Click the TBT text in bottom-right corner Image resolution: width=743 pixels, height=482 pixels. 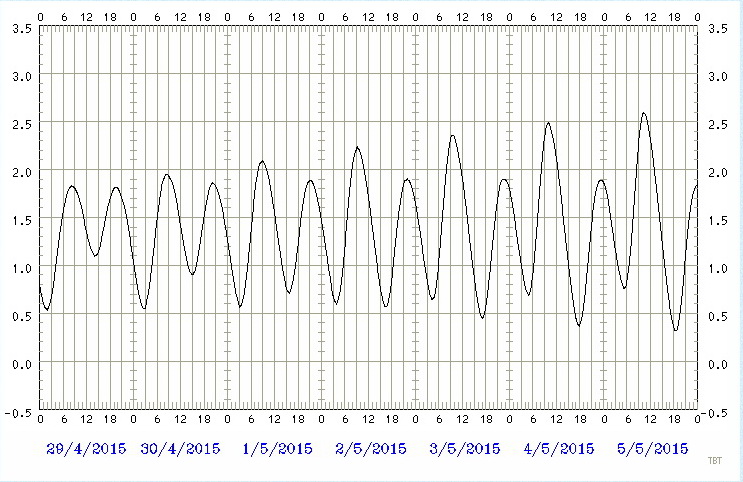[x=715, y=461]
